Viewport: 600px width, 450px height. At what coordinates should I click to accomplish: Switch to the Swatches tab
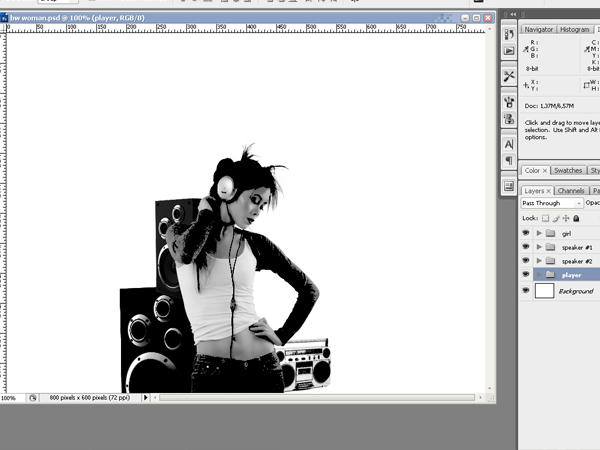point(568,170)
